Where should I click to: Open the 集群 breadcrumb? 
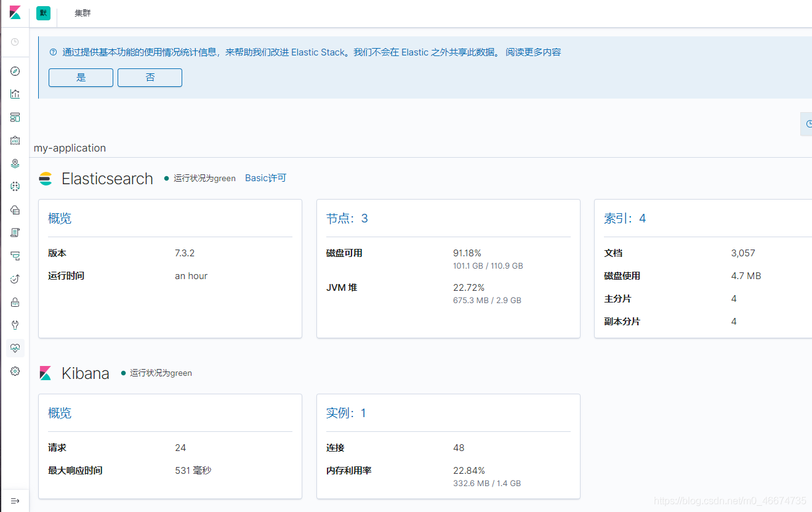[82, 13]
